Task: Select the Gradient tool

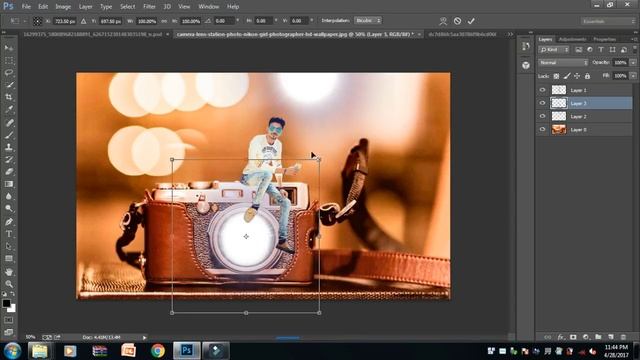Action: click(x=9, y=184)
